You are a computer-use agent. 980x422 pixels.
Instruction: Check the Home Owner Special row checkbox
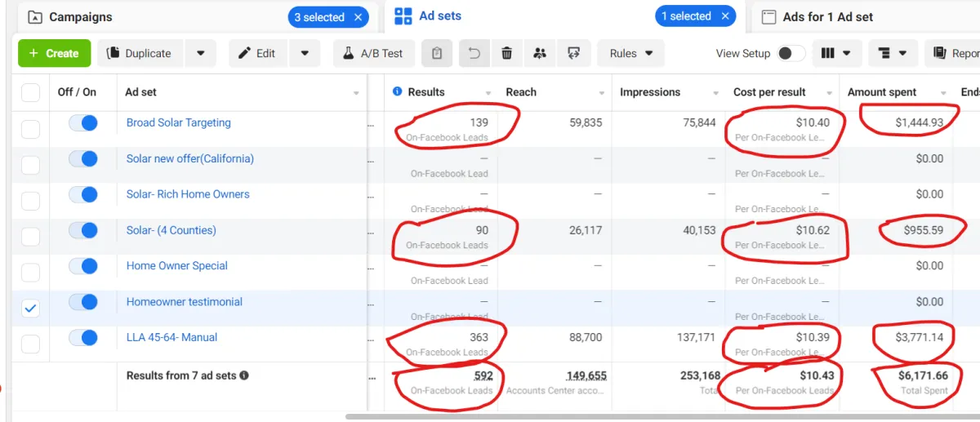(30, 273)
